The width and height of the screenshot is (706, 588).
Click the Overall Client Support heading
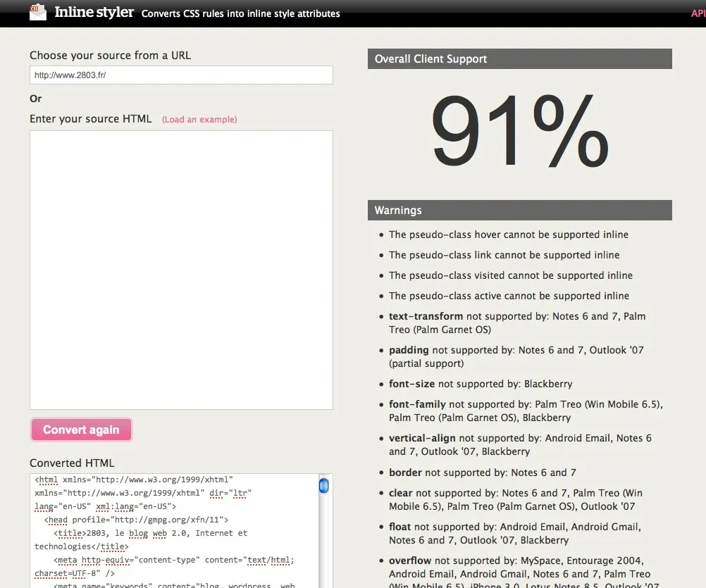[x=520, y=59]
